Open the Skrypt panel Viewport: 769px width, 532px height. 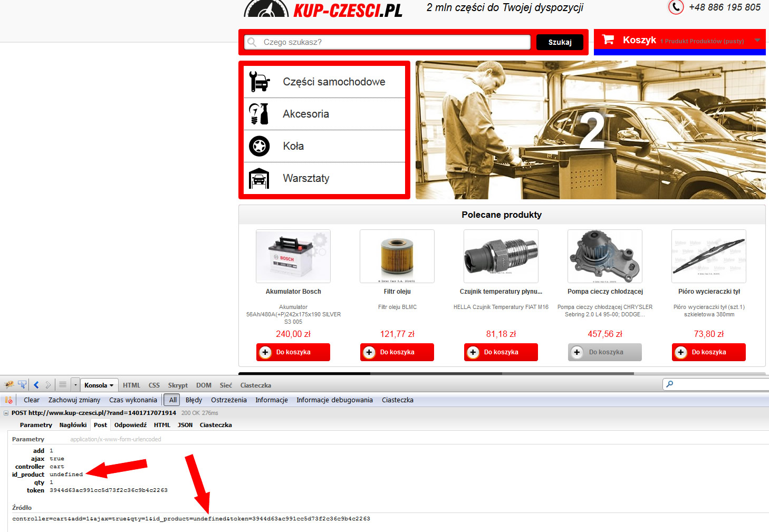coord(178,385)
